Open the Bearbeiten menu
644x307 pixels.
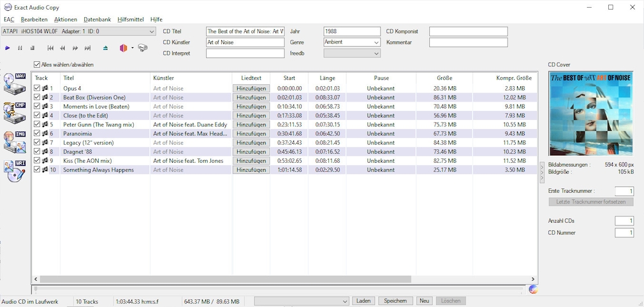34,19
